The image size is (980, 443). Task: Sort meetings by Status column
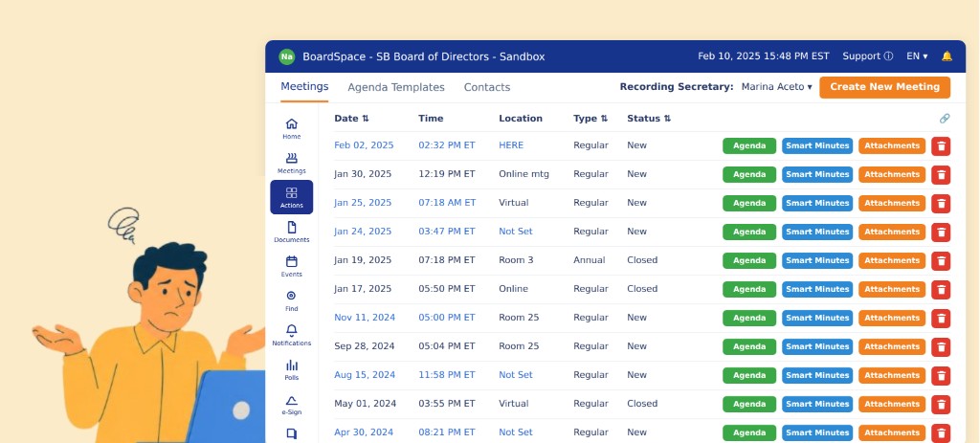[649, 118]
